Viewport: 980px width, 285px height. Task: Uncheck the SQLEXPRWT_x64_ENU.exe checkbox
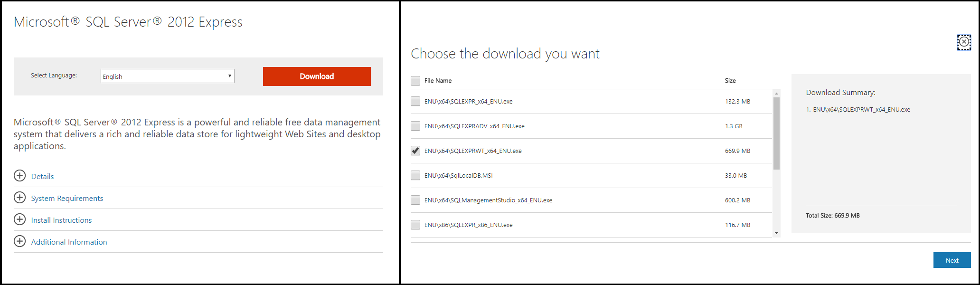click(415, 151)
